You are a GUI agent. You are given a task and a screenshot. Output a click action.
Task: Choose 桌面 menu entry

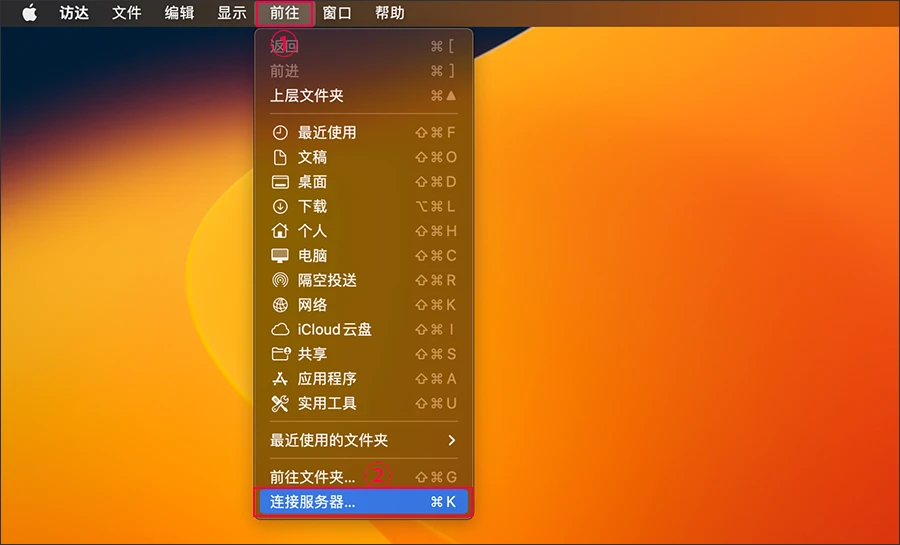(x=364, y=182)
